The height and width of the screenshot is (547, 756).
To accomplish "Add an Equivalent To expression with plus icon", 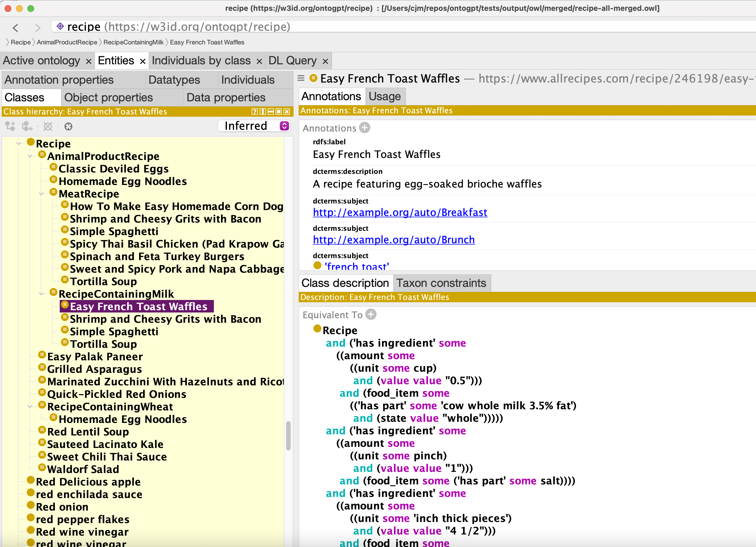I will [371, 314].
